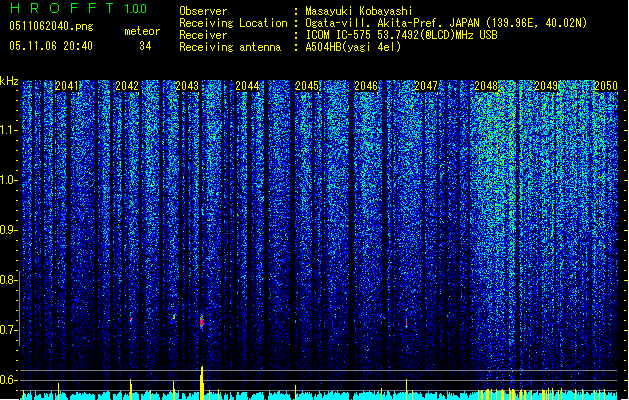Click the 2047 time marker
Screen dimensions: 629x400
(426, 86)
